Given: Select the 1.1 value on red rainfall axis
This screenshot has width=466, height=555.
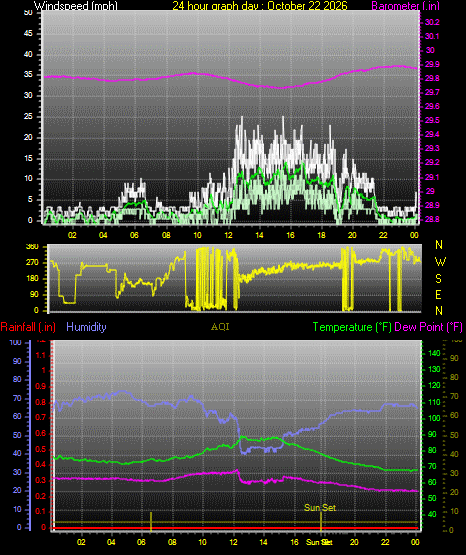Looking at the screenshot, I should (x=41, y=355).
